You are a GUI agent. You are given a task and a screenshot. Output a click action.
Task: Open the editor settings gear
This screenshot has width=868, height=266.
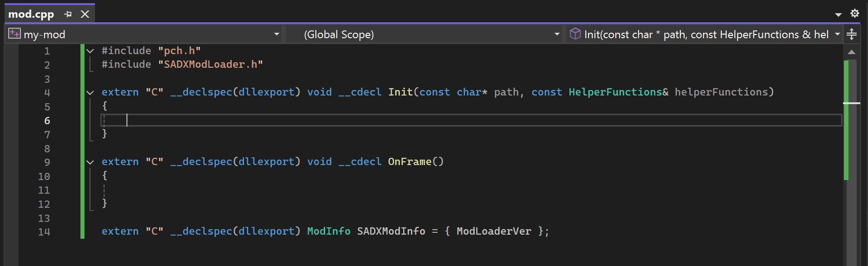(855, 13)
